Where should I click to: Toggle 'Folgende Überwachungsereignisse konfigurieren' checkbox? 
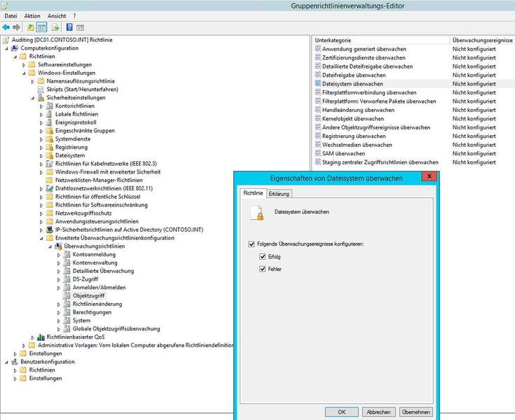point(252,244)
